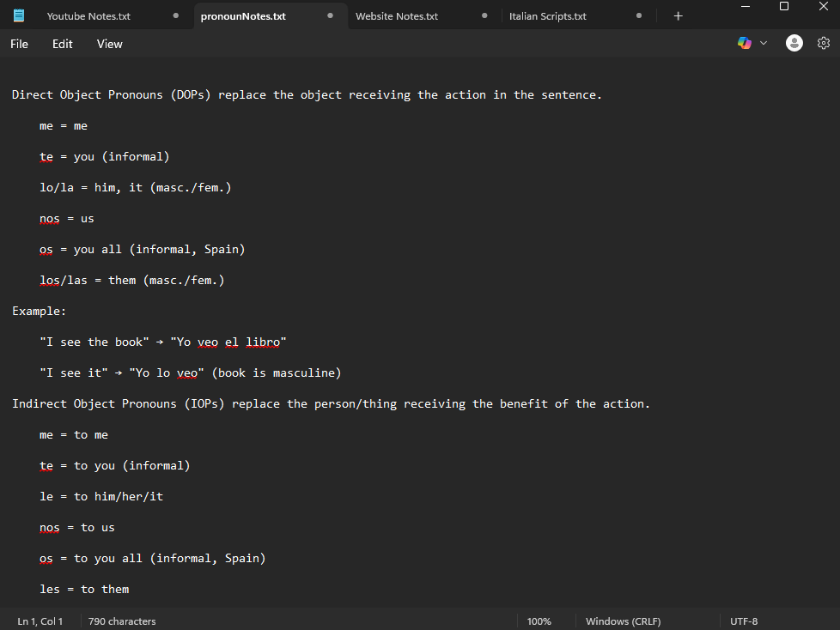Switch to the Youtube Notes.txt tab
Screen dimensions: 840x630
pos(88,16)
